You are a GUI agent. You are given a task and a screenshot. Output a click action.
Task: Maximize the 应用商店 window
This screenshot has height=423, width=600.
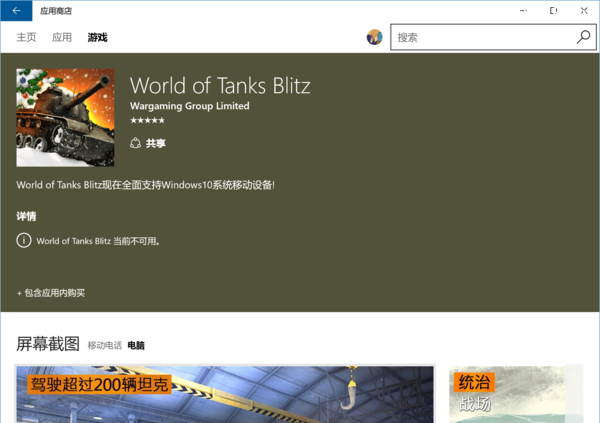[554, 11]
